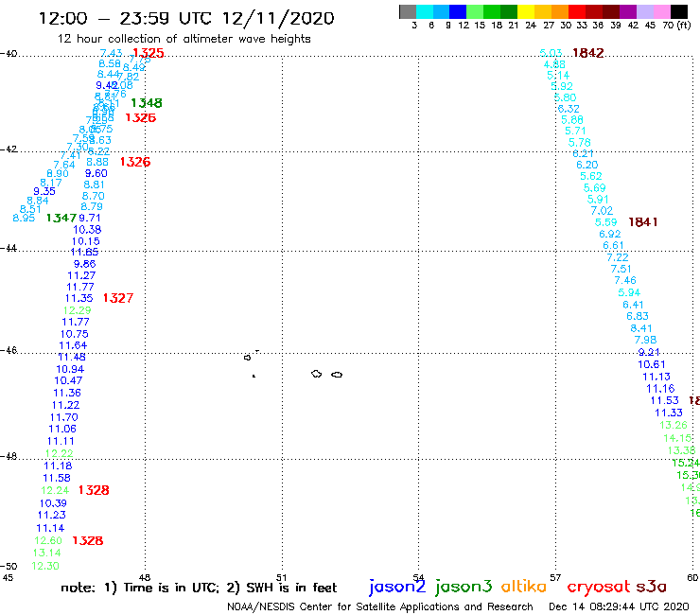This screenshot has height=615, width=700.
Task: Click wave height value 6.32
Action: pos(569,109)
